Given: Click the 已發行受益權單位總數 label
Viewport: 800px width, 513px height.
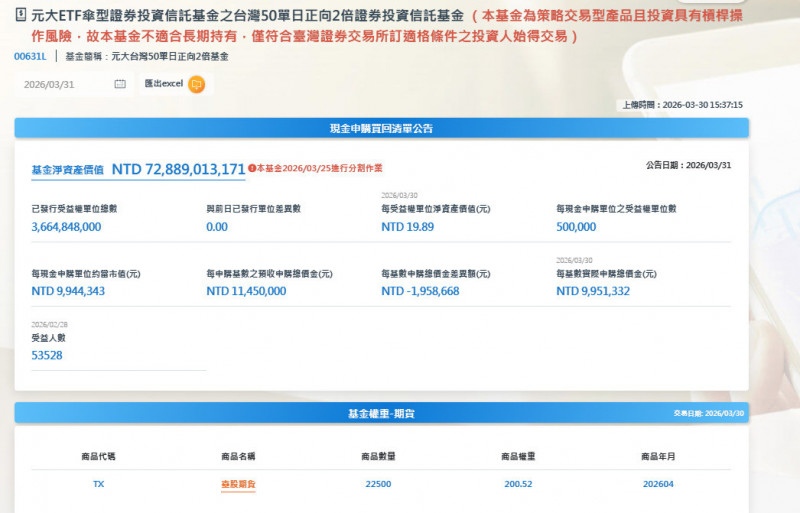Looking at the screenshot, I should pos(74,209).
